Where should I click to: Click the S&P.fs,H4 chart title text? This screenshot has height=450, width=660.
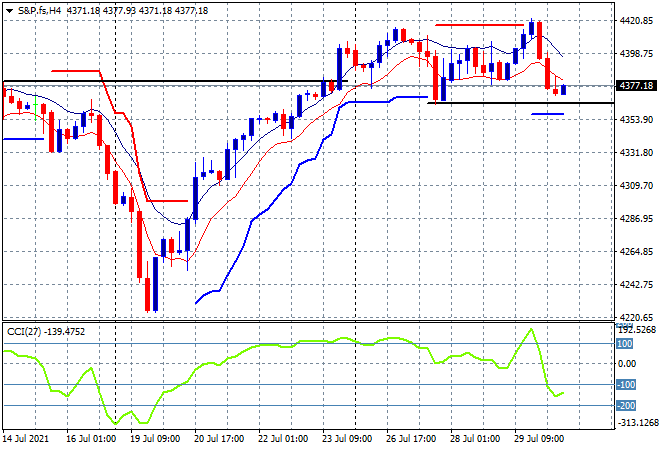click(x=39, y=11)
